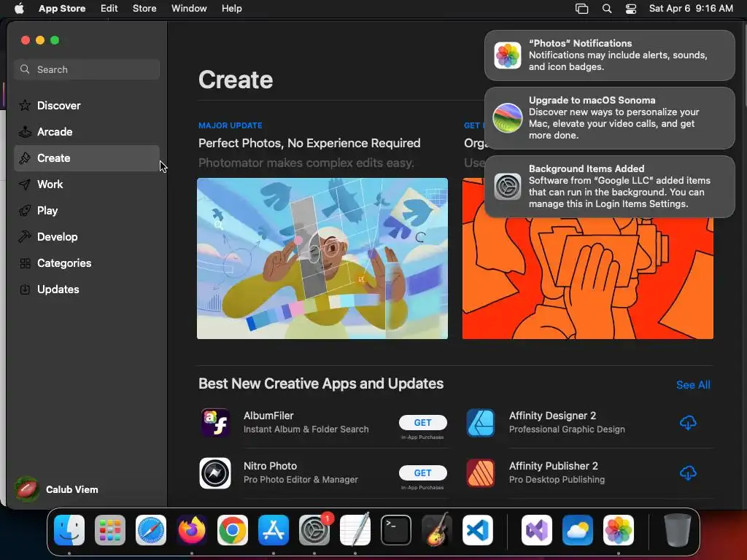Screen dimensions: 747x560
Task: Launch Google Chrome from the Dock
Action: point(233,530)
